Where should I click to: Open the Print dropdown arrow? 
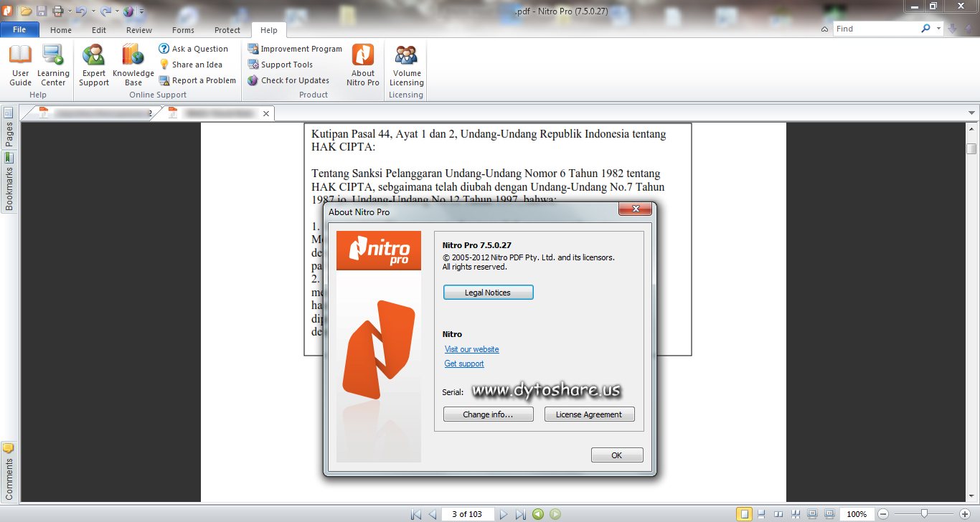(69, 11)
